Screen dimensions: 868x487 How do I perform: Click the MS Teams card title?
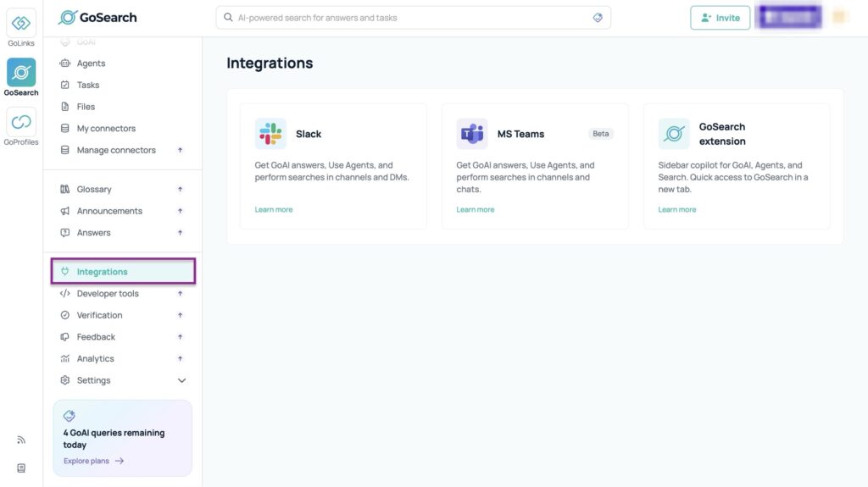520,134
